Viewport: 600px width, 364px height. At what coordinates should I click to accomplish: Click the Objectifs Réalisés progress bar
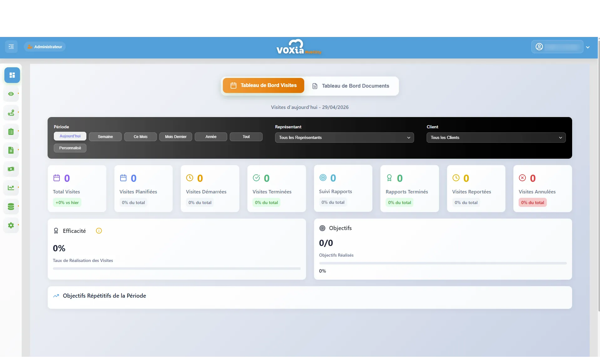point(443,263)
